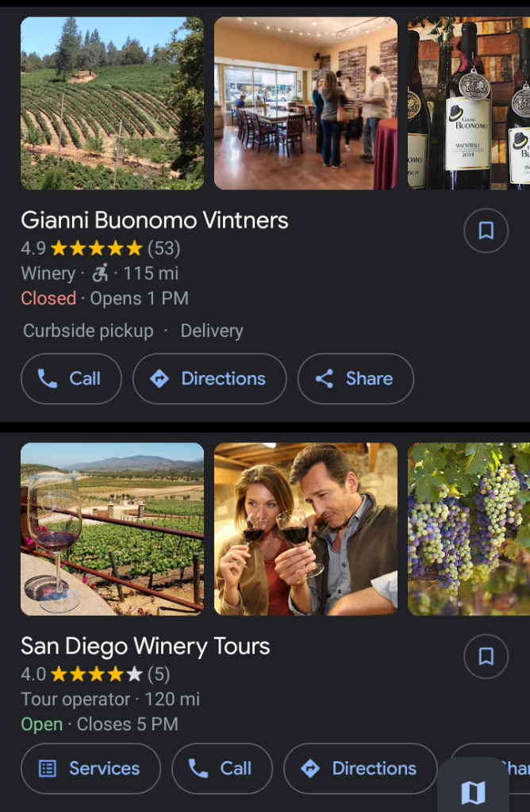530x812 pixels.
Task: View the 4.0 star rating with 5 reviews
Action: point(95,674)
